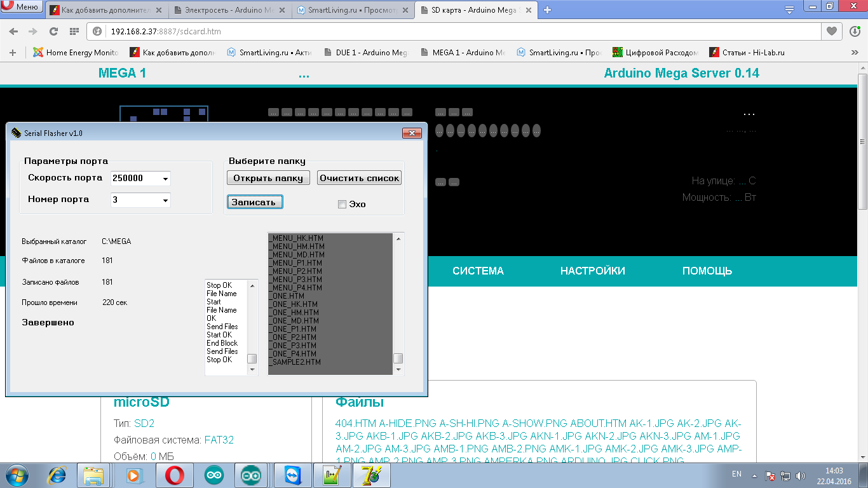The image size is (868, 488).
Task: Open the Opera downloads icon
Action: point(855,31)
